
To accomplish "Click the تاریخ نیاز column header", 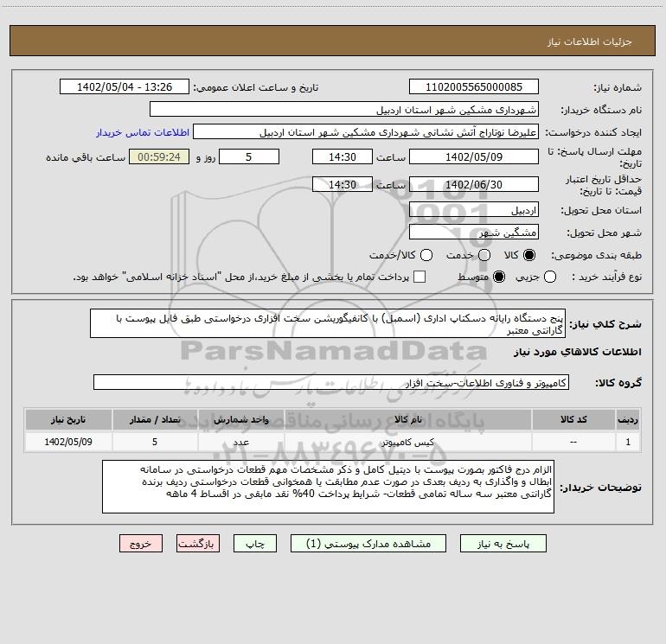I will (x=68, y=419).
